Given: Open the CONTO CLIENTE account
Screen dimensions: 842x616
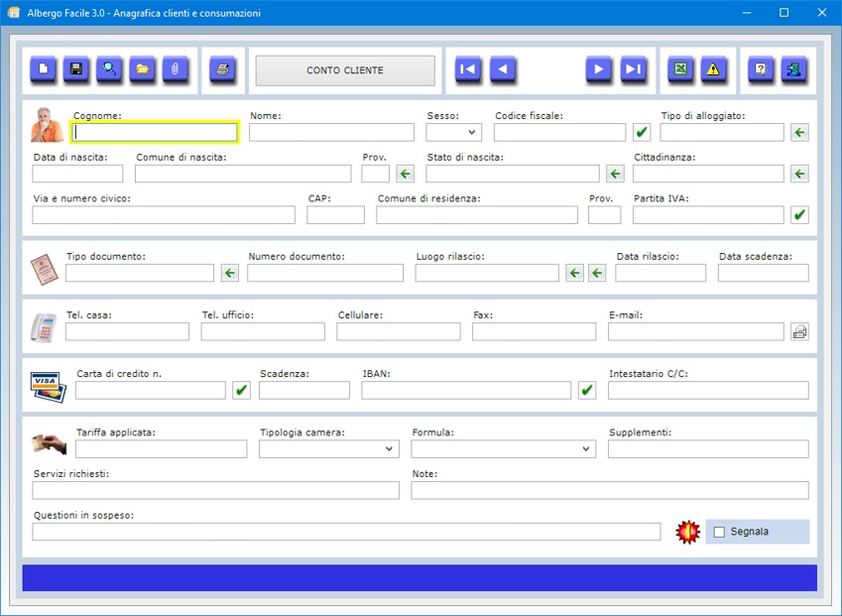Looking at the screenshot, I should pyautogui.click(x=345, y=70).
